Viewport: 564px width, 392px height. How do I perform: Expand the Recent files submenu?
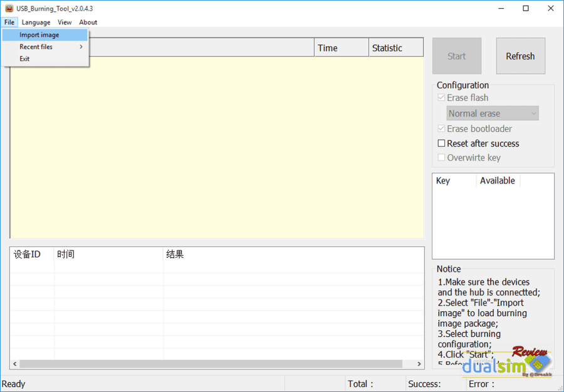tap(45, 47)
